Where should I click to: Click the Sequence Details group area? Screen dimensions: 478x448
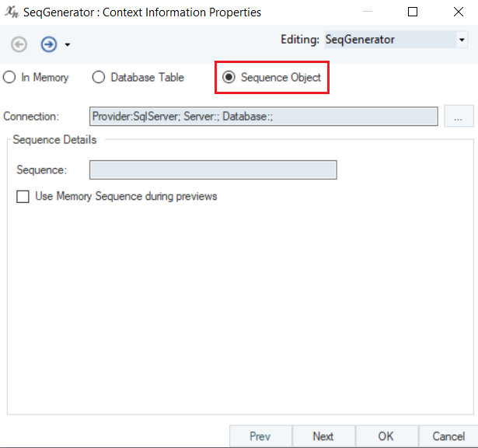[x=239, y=311]
